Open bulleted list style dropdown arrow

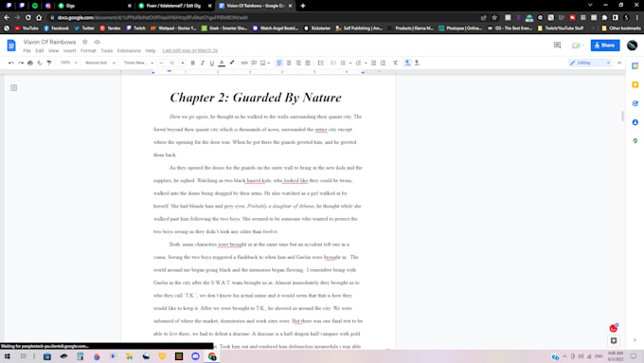pyautogui.click(x=349, y=63)
